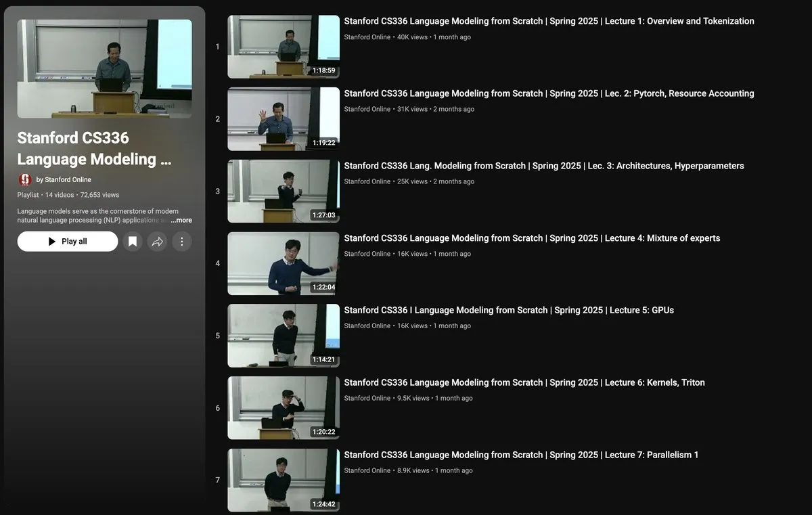Click the 1:19:22 duration badge

click(324, 143)
